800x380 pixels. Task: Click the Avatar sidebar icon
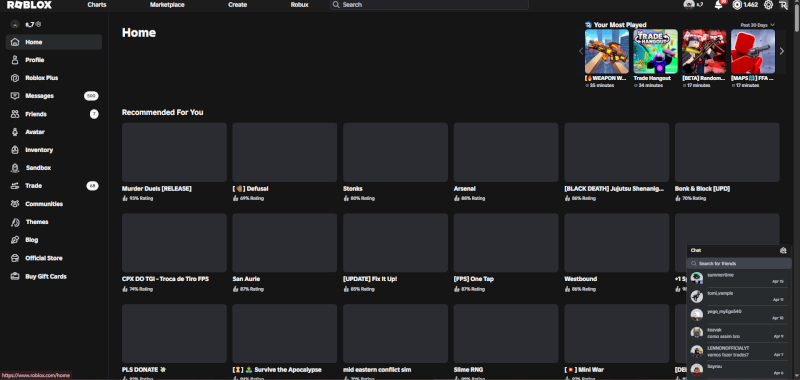(x=15, y=132)
